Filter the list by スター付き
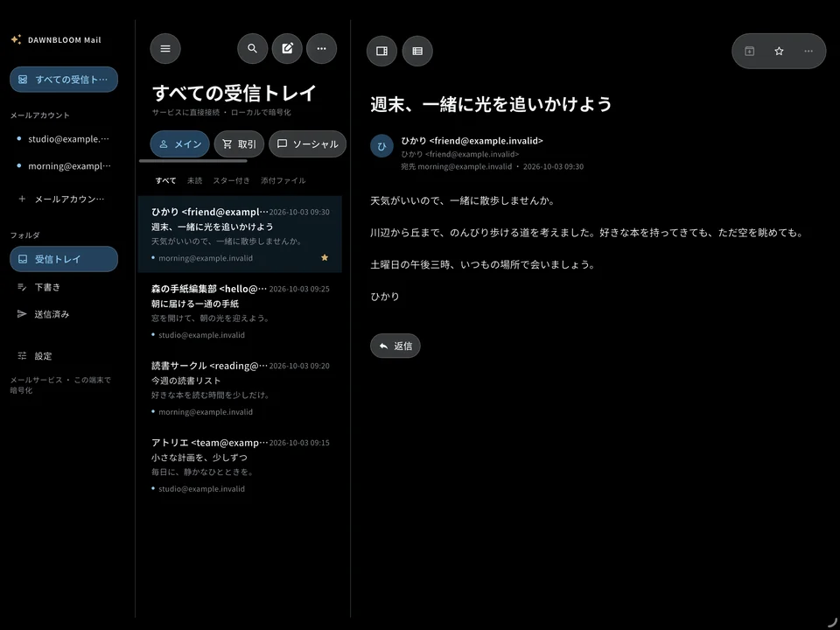Image resolution: width=840 pixels, height=630 pixels. [x=231, y=180]
